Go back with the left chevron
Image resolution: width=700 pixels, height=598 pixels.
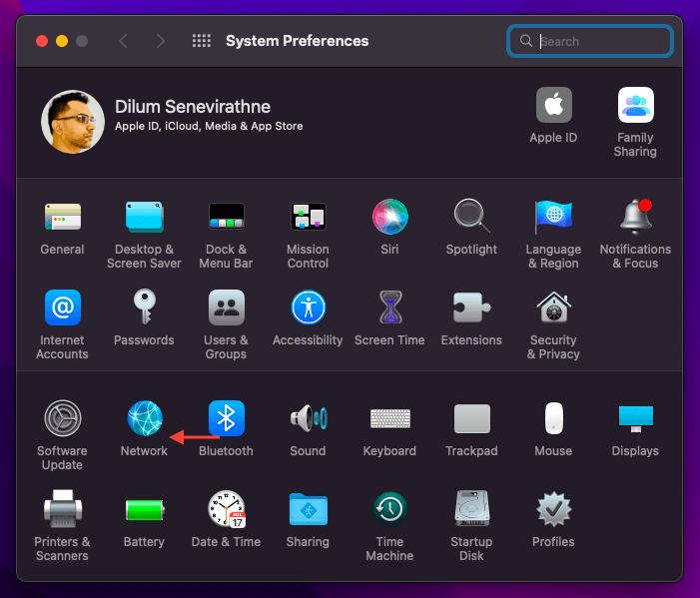click(x=124, y=41)
